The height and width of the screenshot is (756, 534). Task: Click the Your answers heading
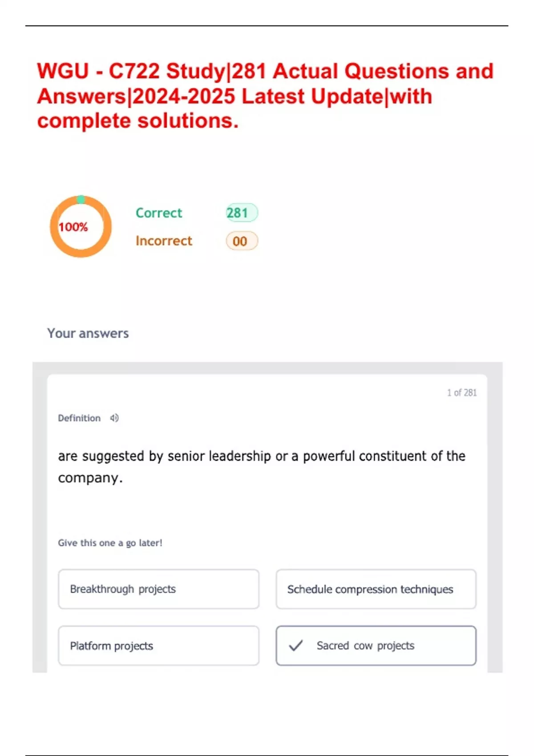point(88,334)
